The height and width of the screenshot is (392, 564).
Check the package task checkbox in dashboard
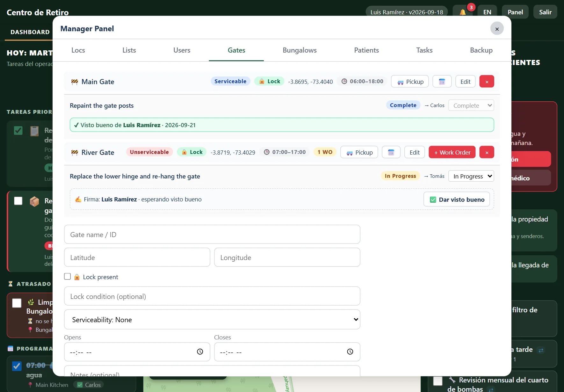(x=18, y=201)
